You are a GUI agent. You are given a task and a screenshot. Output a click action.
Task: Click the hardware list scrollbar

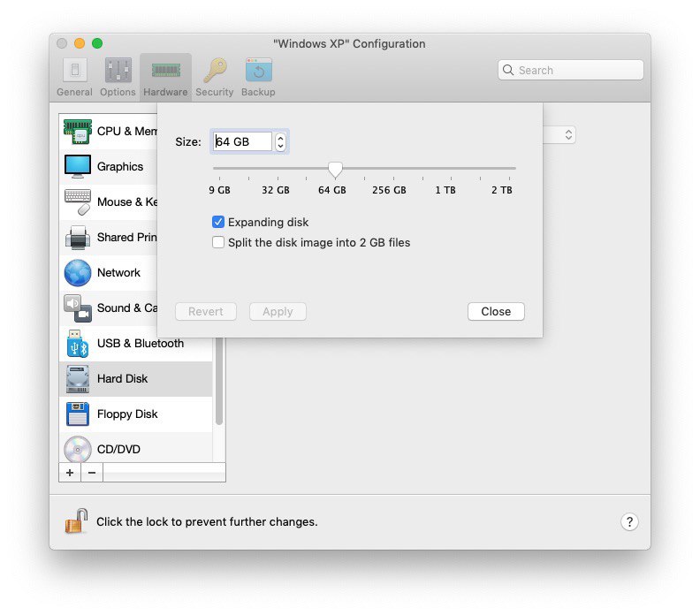click(219, 381)
